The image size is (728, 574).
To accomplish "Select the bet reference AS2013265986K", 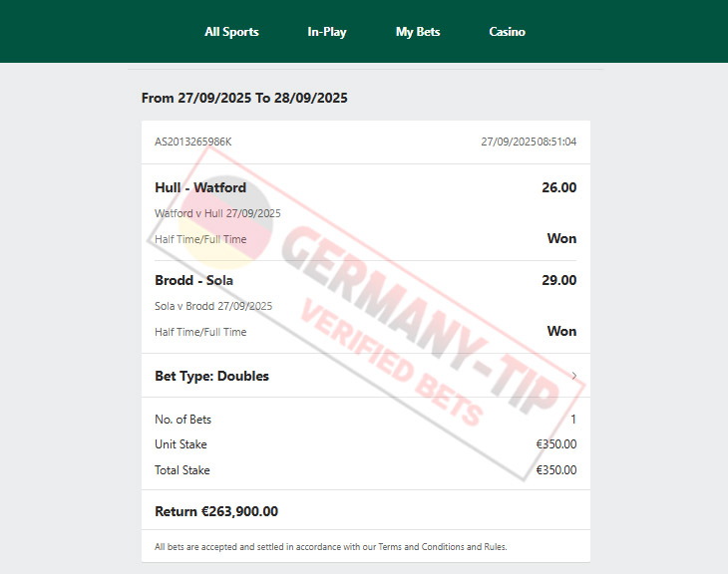I will [x=193, y=142].
